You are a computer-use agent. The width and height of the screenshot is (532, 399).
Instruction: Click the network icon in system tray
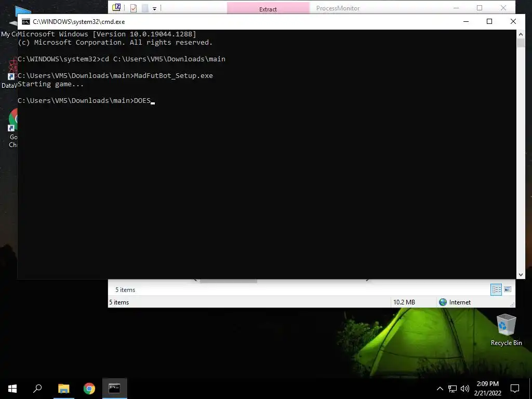pos(453,389)
